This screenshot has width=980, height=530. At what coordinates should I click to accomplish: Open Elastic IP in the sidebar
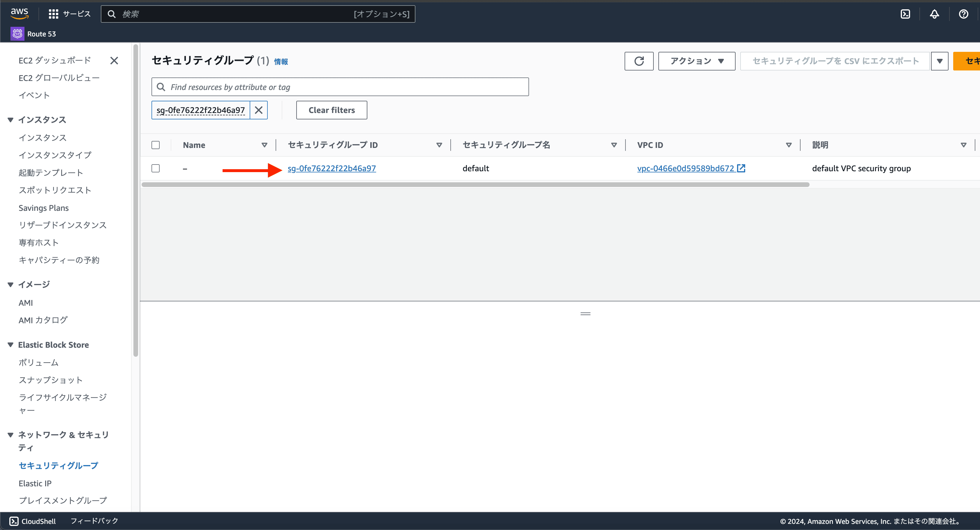click(x=35, y=483)
